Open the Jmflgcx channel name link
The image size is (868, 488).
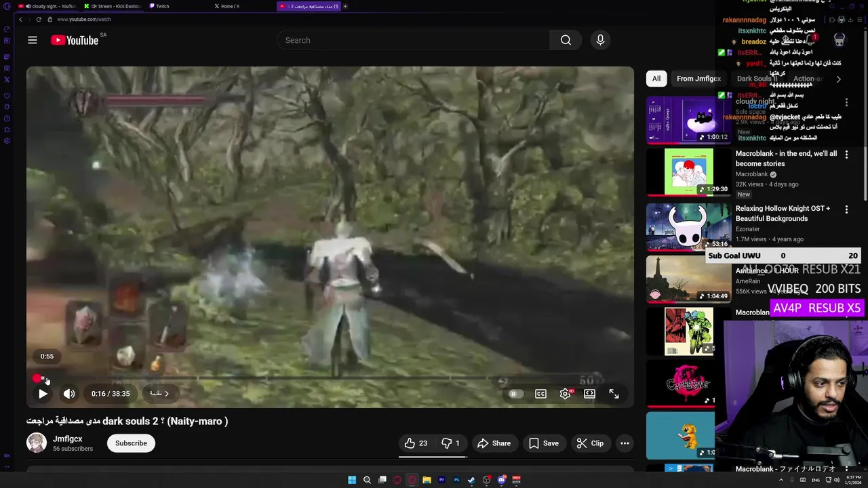pos(68,439)
